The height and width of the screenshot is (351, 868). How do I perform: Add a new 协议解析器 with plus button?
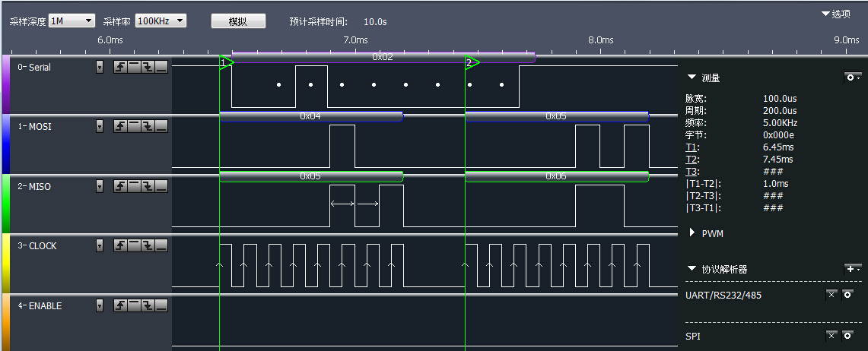(853, 269)
